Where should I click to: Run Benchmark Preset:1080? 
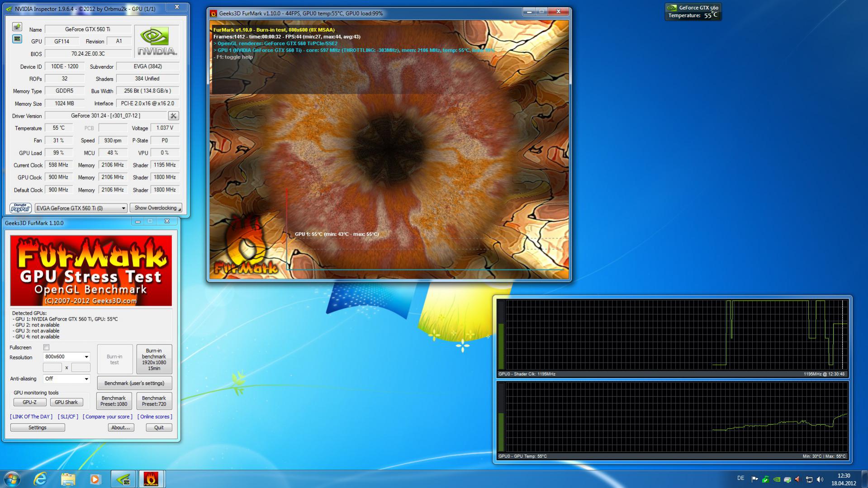[114, 401]
